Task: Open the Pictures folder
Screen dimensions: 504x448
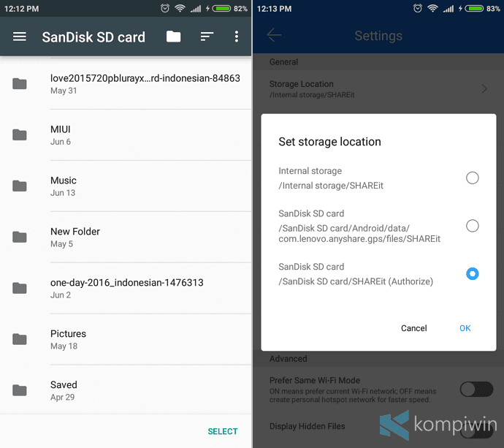Action: [126, 340]
